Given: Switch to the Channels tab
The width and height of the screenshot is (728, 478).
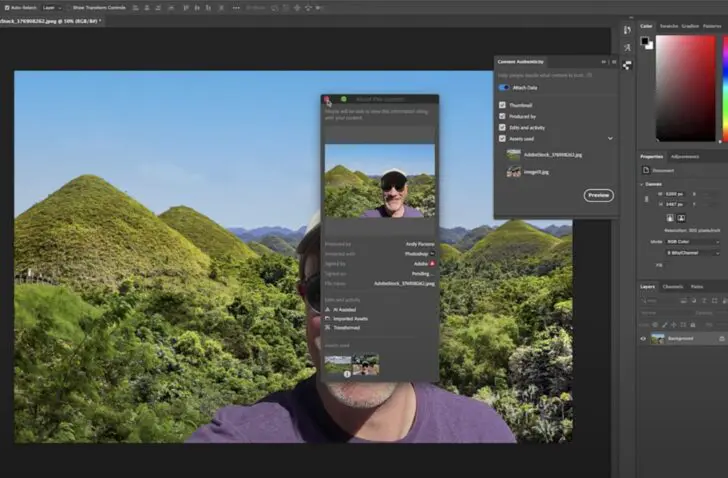Looking at the screenshot, I should coord(673,286).
